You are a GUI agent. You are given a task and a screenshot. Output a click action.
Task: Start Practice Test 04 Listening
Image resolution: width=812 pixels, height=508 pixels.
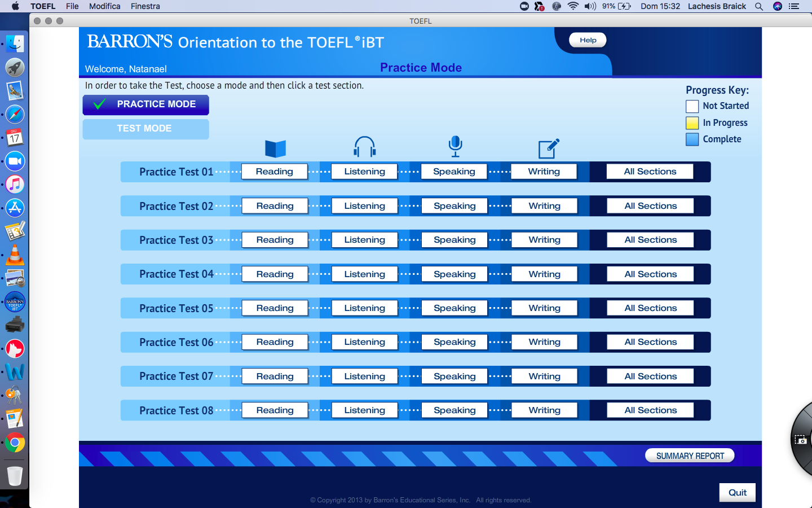[x=364, y=274]
